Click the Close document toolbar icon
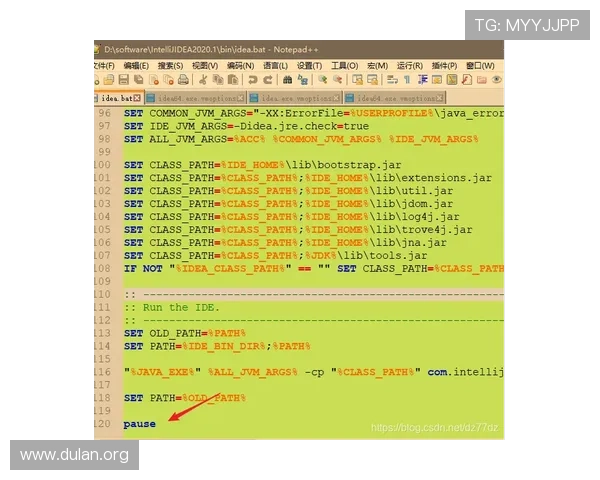Screen dimensions: 600x480 [x=154, y=80]
